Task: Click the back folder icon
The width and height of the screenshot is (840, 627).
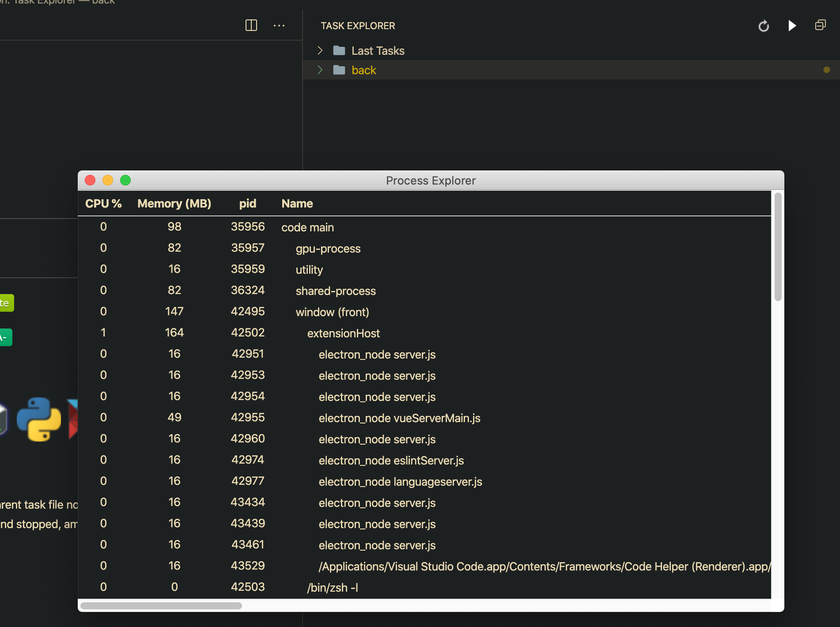Action: coord(339,70)
